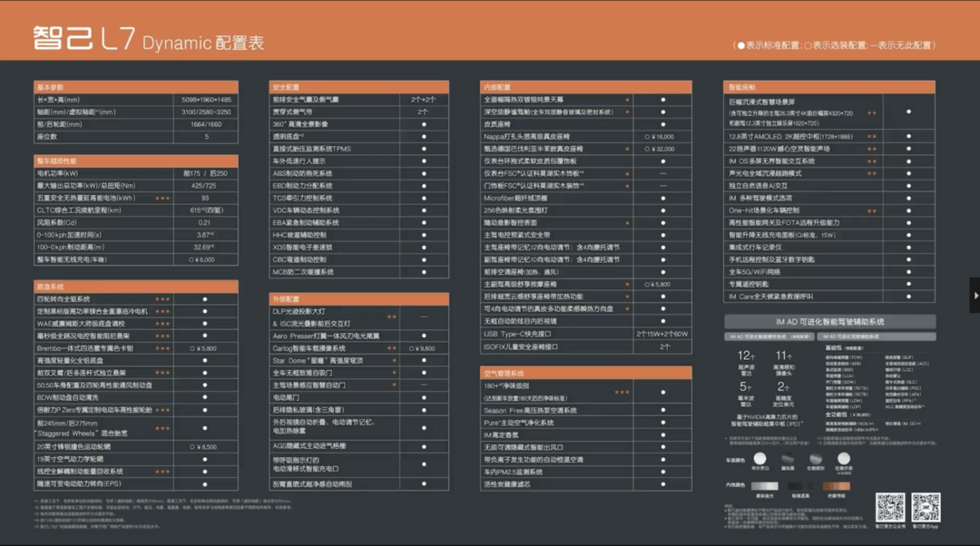Viewport: 980px width, 546px height.
Task: Click the 全车5G/WiFi网络 row label
Action: (754, 272)
